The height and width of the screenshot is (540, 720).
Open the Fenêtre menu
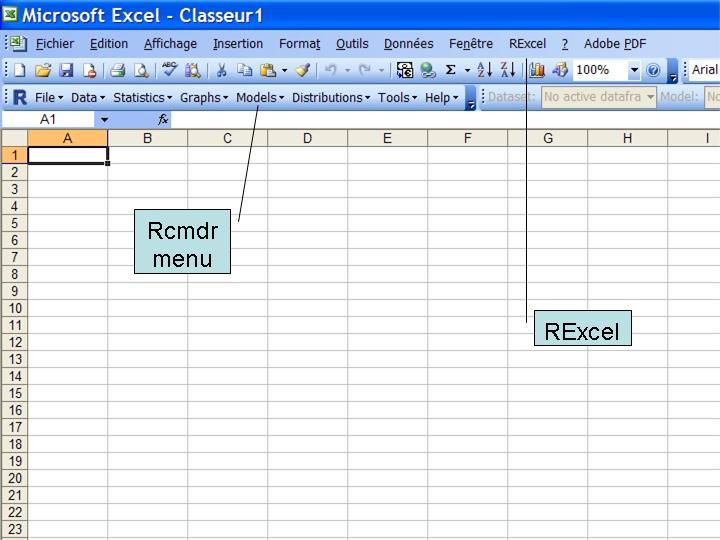pos(471,44)
